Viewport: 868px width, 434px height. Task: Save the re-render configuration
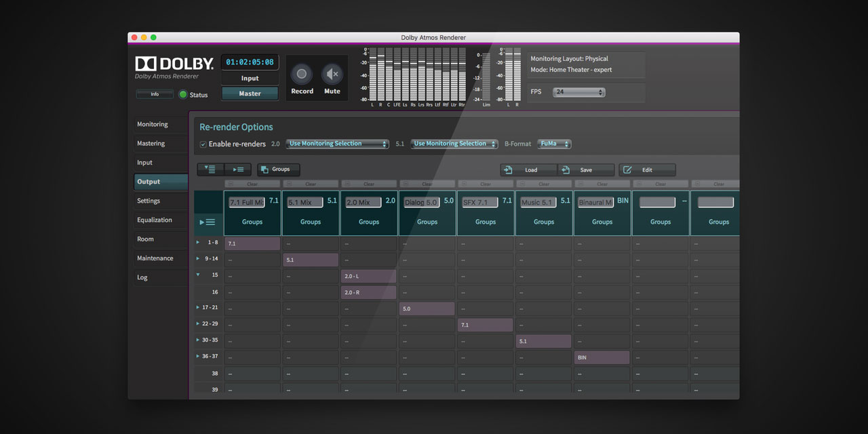586,170
